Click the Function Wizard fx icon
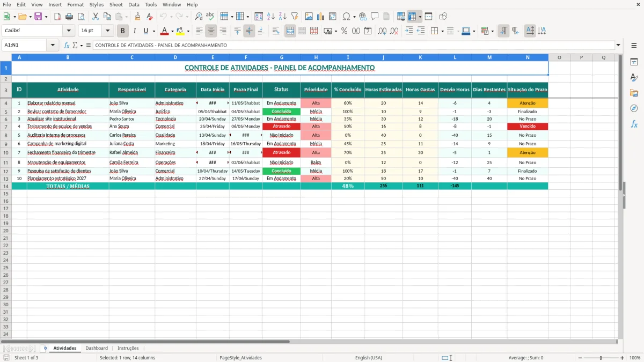Image resolution: width=644 pixels, height=362 pixels. (67, 46)
